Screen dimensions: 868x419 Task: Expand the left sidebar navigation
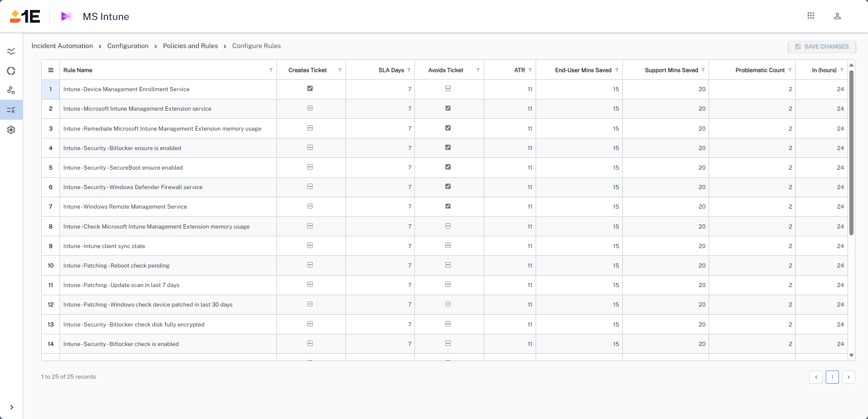click(11, 407)
